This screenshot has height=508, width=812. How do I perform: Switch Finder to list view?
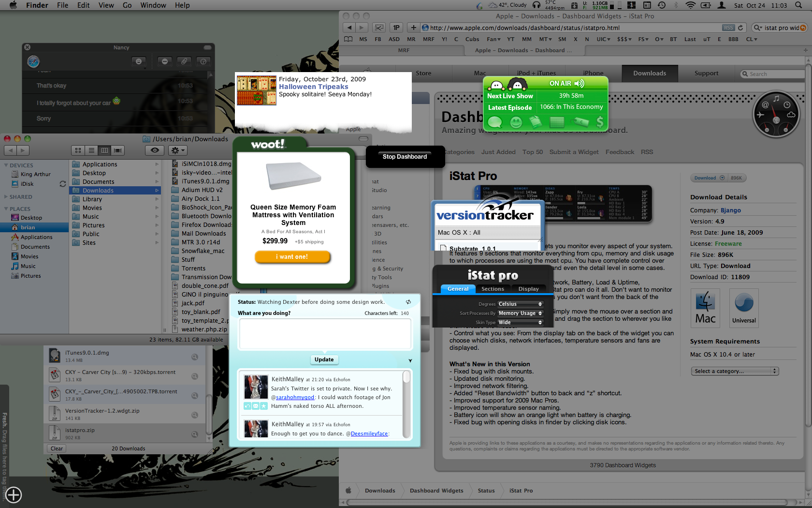click(x=91, y=150)
